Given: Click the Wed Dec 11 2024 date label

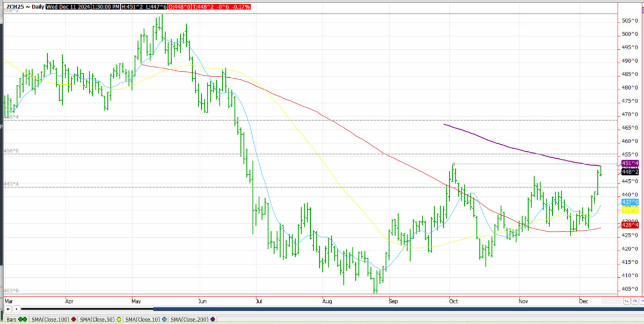Looking at the screenshot, I should [x=68, y=7].
